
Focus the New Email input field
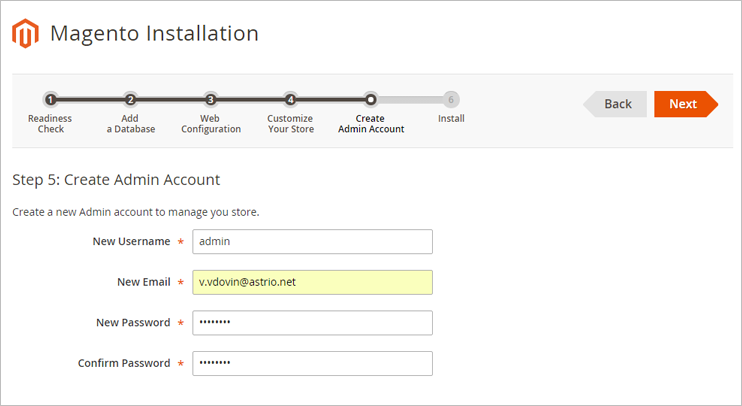[x=312, y=282]
